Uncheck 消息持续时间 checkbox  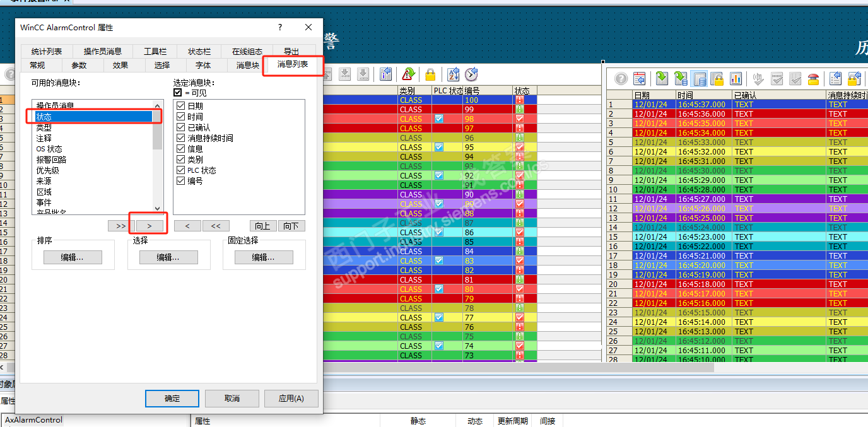[x=181, y=138]
